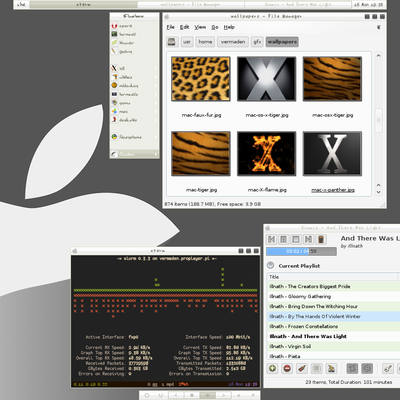Switch to xterm in the top taskbar
Viewport: 400px width, 400px height.
coord(83,5)
